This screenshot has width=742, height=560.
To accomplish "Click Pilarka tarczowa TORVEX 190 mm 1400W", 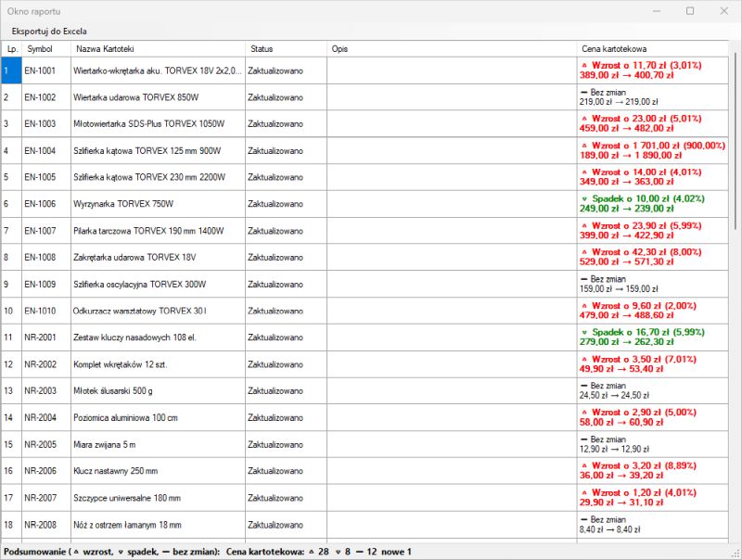I will pos(158,231).
